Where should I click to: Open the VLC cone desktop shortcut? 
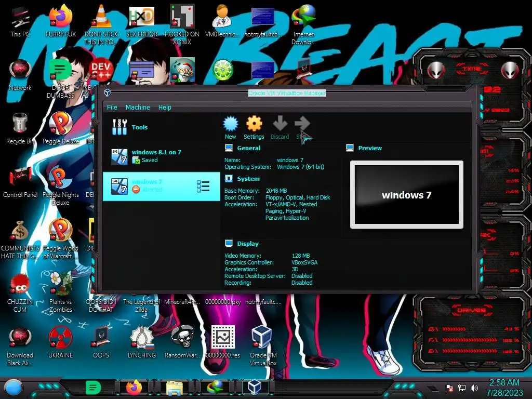point(101,24)
